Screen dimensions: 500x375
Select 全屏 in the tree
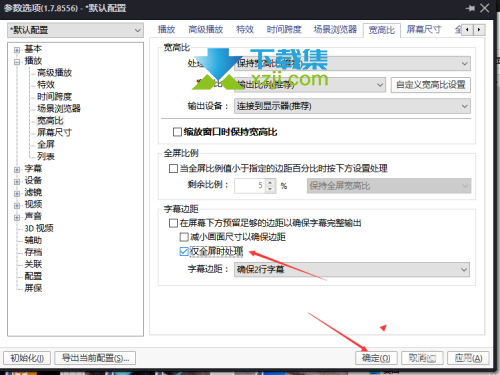[x=46, y=144]
